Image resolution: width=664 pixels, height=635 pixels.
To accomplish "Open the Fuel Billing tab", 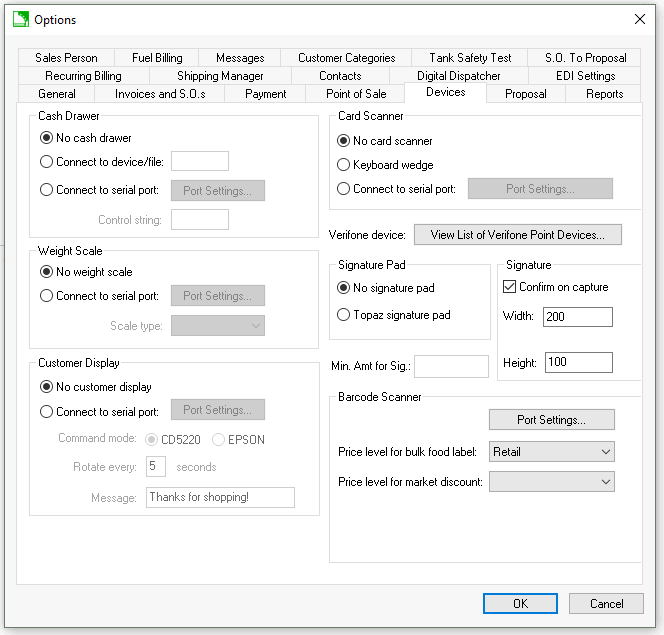I will (x=156, y=58).
